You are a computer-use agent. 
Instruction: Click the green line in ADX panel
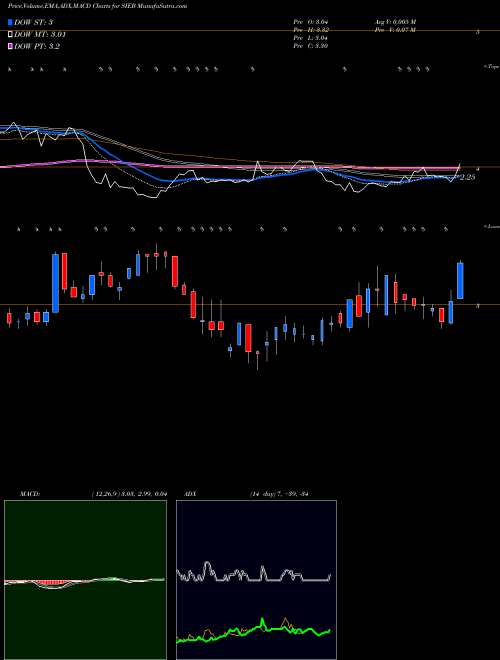coord(253,630)
